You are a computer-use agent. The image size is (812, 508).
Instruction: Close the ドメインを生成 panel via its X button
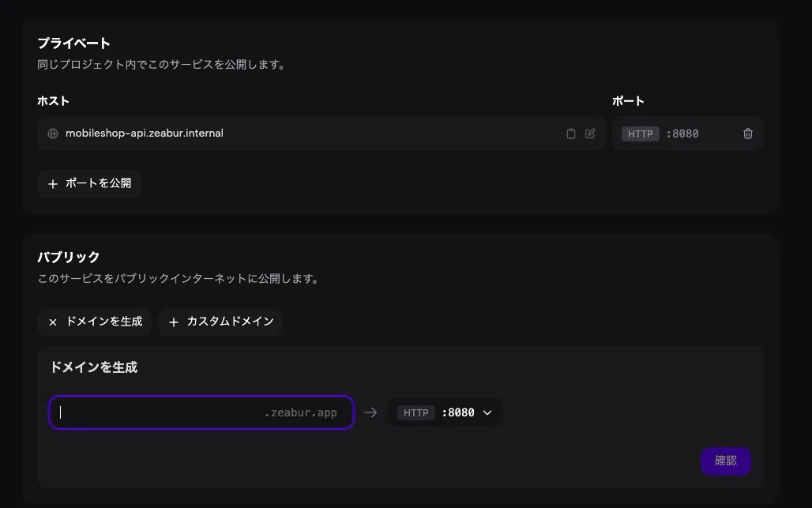pyautogui.click(x=94, y=322)
